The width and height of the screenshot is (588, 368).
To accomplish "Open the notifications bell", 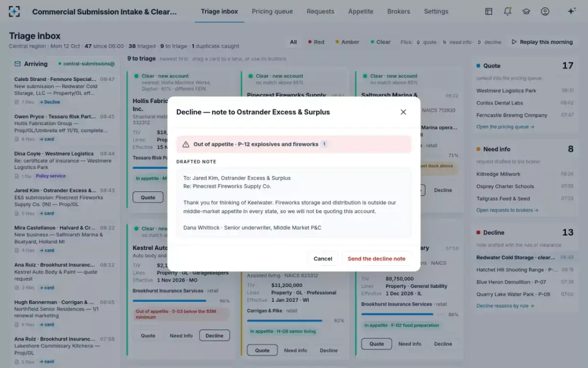I will pyautogui.click(x=508, y=11).
